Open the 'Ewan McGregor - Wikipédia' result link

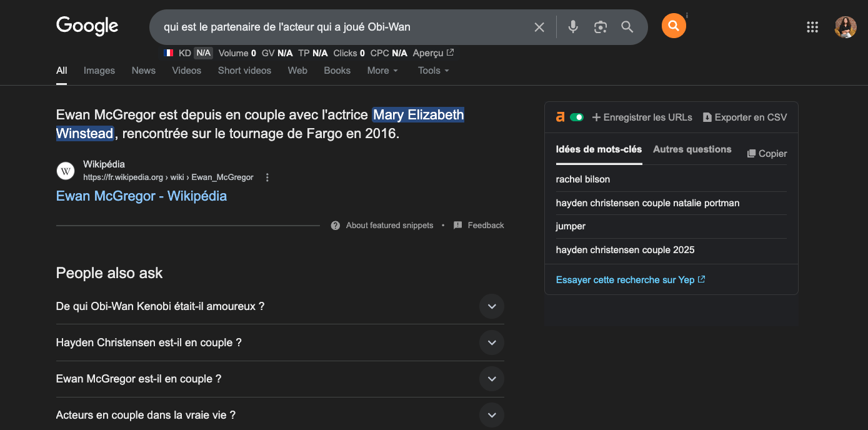[141, 196]
